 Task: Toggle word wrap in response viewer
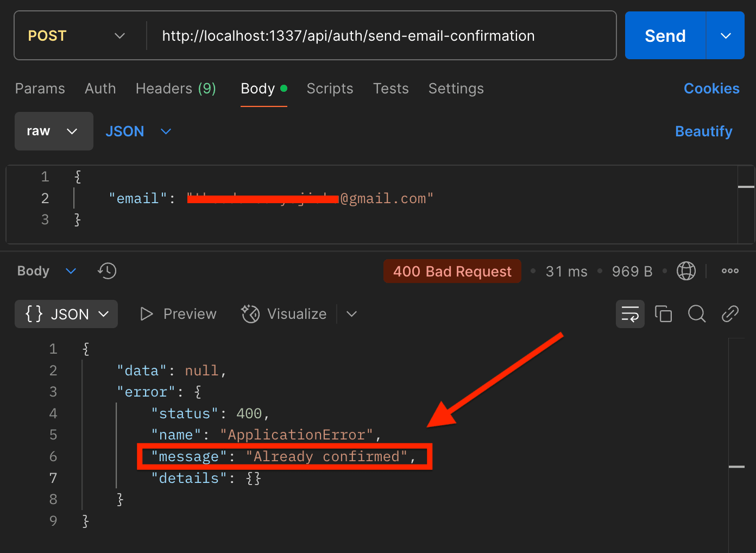630,314
